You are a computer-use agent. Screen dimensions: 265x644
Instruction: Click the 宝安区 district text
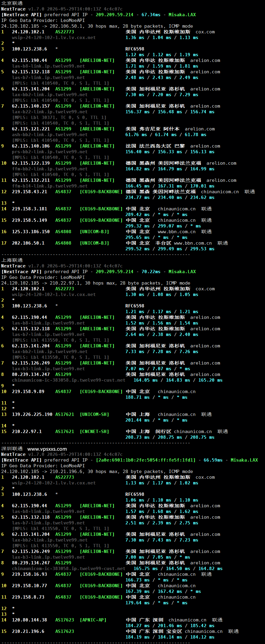coord(174,631)
